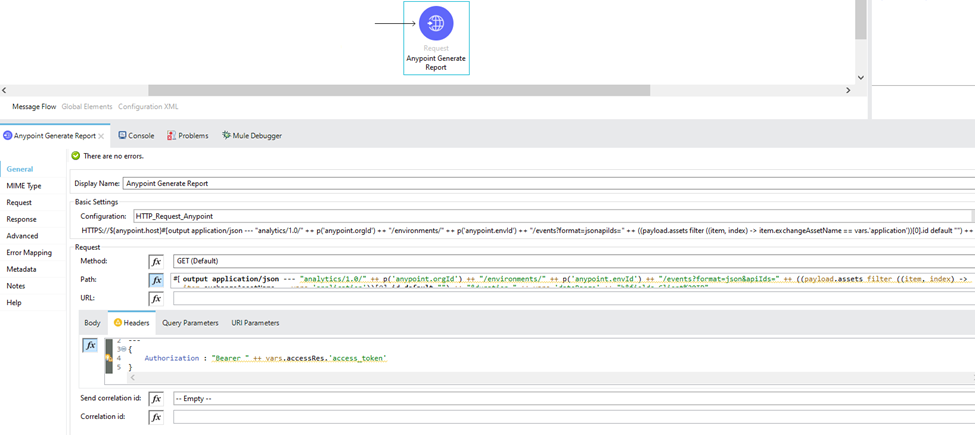The image size is (975, 435).
Task: Click the Display Name input field
Action: pos(548,183)
